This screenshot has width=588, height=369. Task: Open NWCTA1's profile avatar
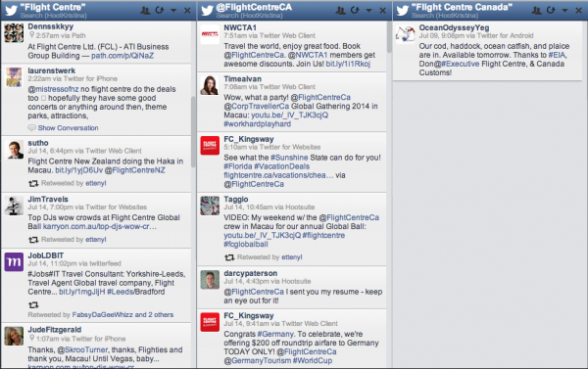click(x=210, y=34)
